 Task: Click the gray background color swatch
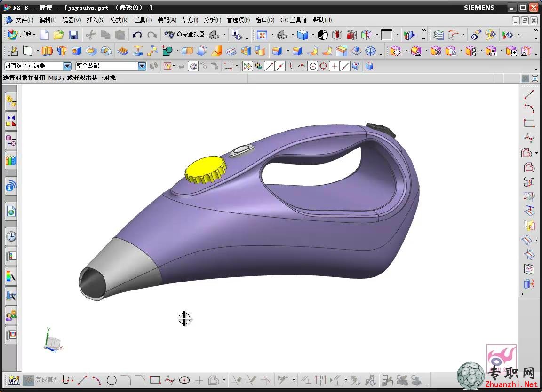pyautogui.click(x=386, y=34)
